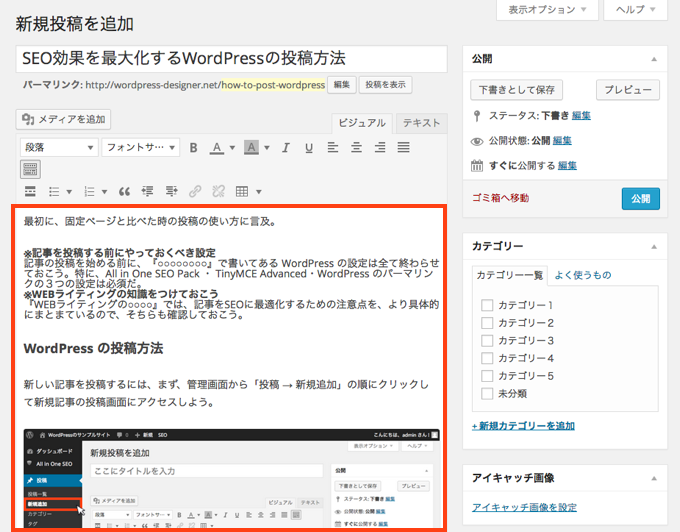Switch to テキスト editor tab
Screen dimensions: 680x532
pos(422,123)
